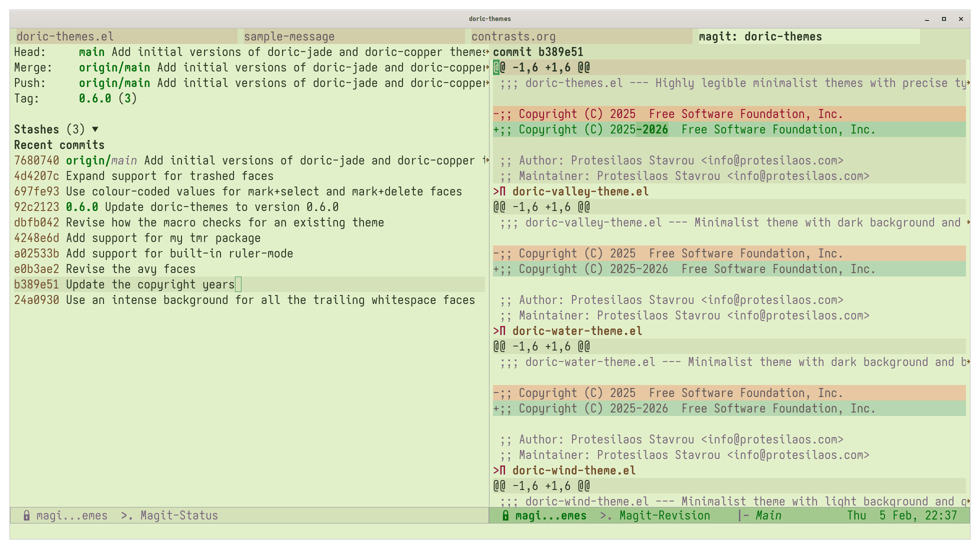Click the Main branch indicator in mode line
980x549 pixels.
pos(768,515)
